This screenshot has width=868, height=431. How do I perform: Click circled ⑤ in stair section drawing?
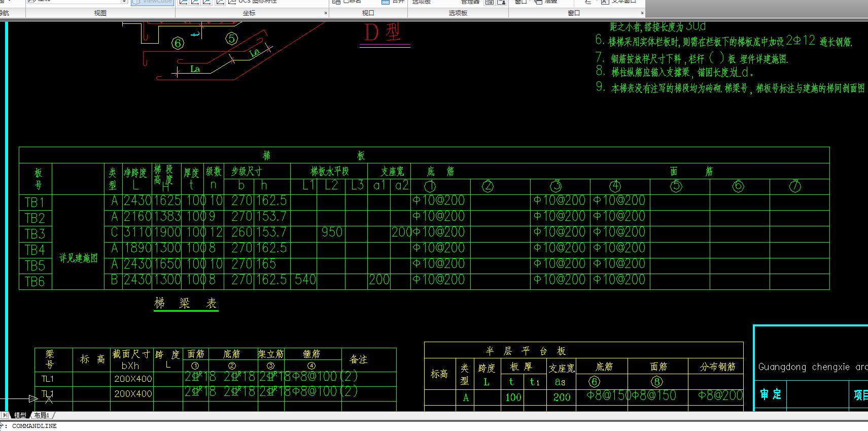point(232,39)
